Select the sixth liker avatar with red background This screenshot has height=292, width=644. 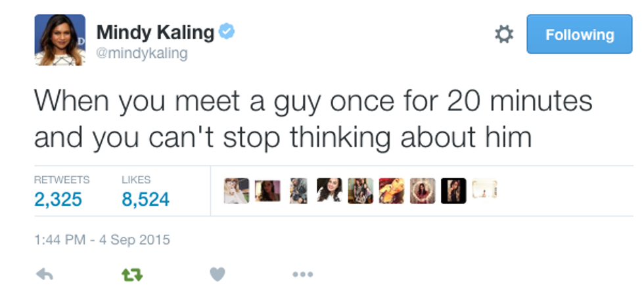(391, 190)
